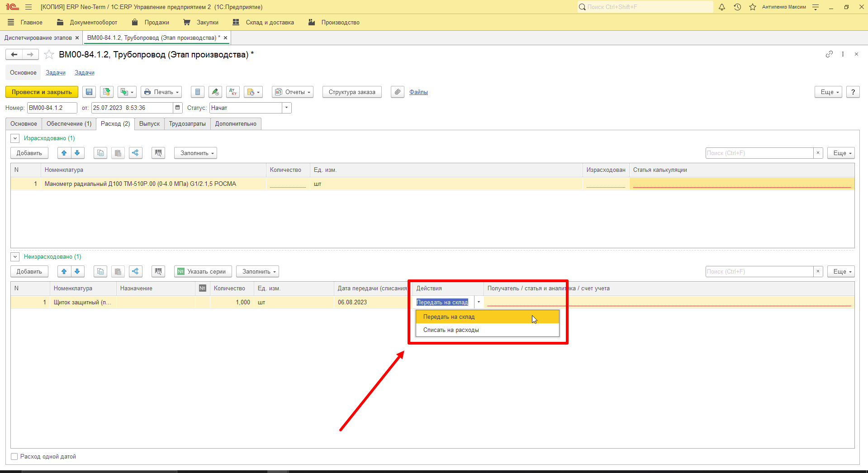Click copy rows icon in Израсходовано toolbar
Image resolution: width=868 pixels, height=473 pixels.
point(100,153)
